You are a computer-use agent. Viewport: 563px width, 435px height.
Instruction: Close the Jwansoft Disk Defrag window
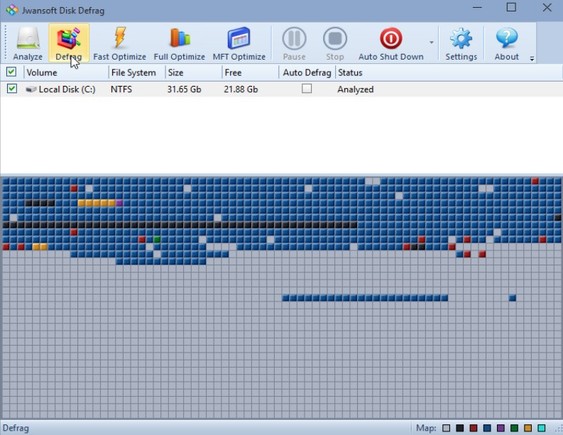547,8
